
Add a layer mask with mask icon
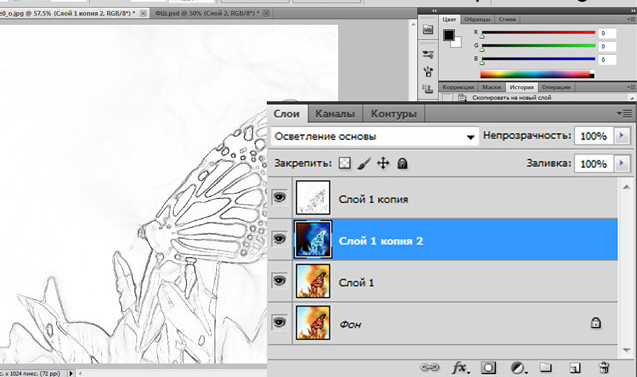point(488,368)
